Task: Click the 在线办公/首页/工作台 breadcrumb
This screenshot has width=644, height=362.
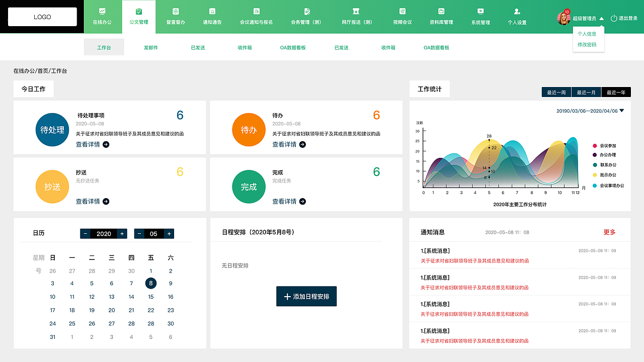Action: [40, 71]
